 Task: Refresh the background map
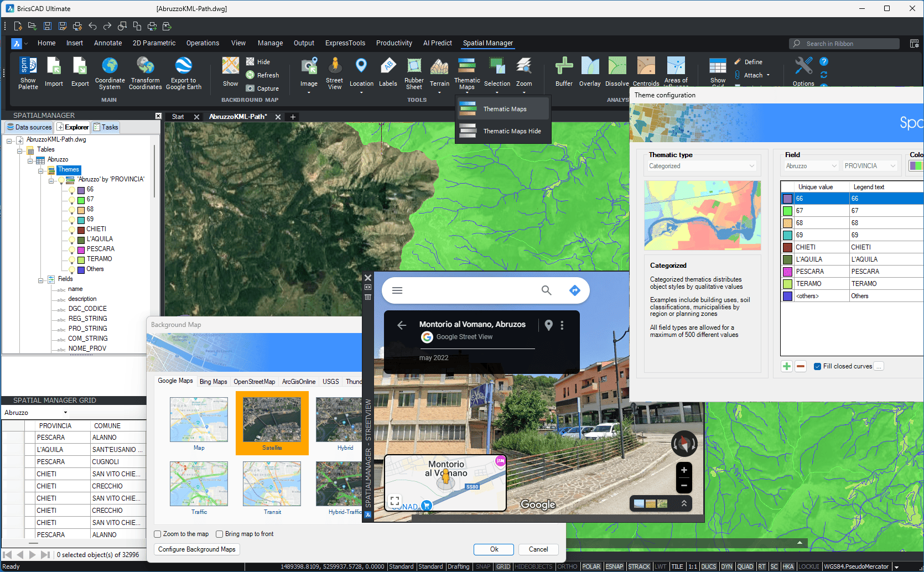[262, 75]
